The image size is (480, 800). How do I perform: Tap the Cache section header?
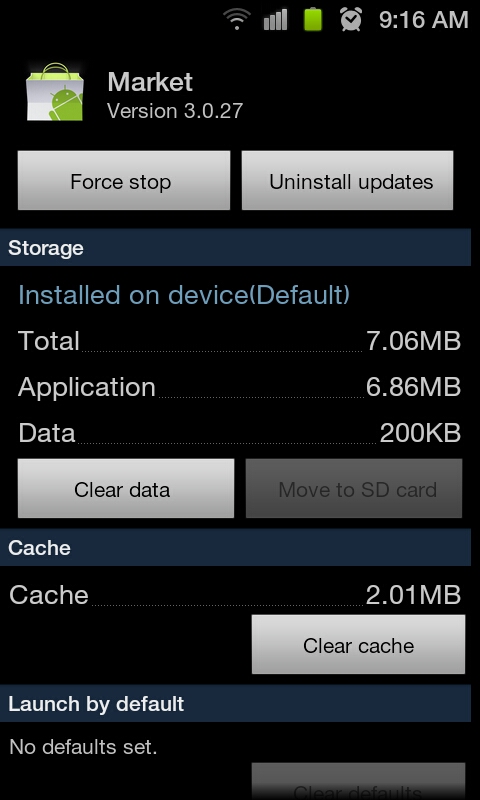pyautogui.click(x=235, y=547)
